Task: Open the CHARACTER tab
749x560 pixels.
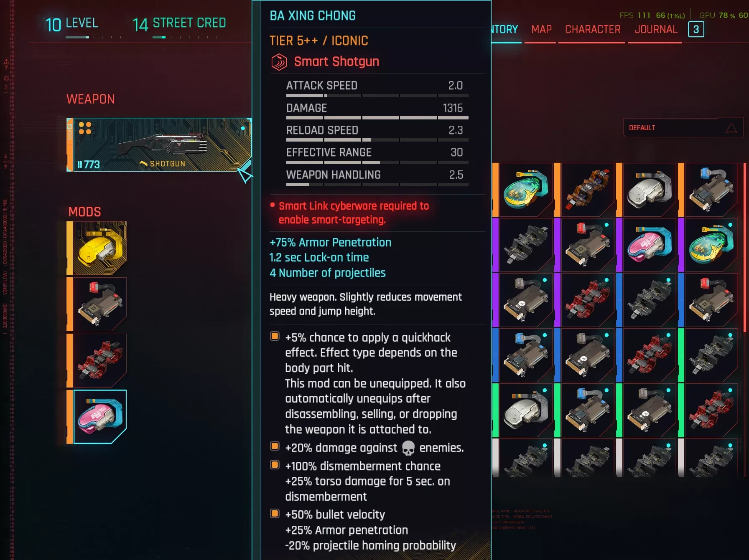Action: 593,29
